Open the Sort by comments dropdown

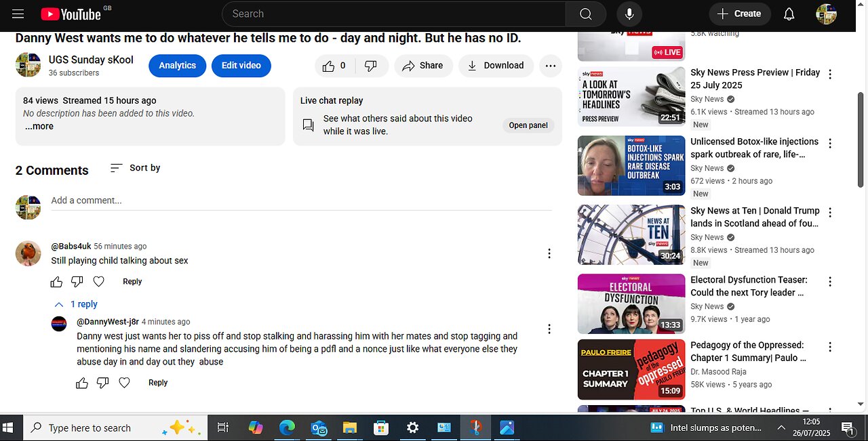point(135,168)
